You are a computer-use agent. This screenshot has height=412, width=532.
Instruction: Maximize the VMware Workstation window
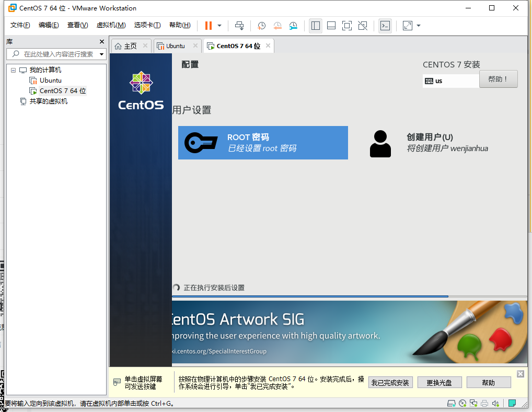[492, 8]
